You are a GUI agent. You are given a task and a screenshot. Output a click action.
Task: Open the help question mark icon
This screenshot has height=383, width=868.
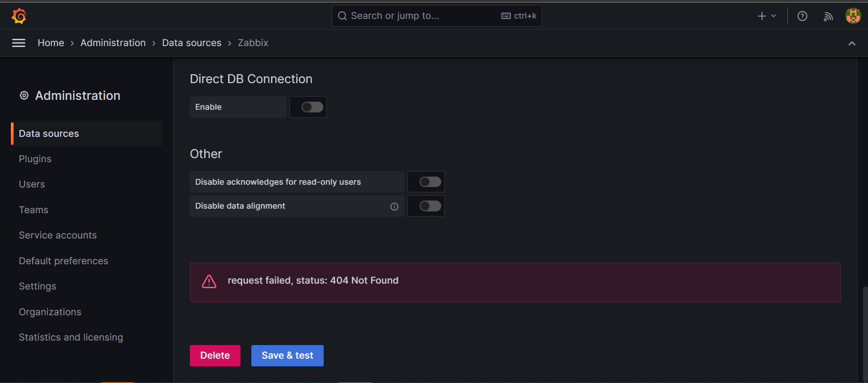[802, 16]
